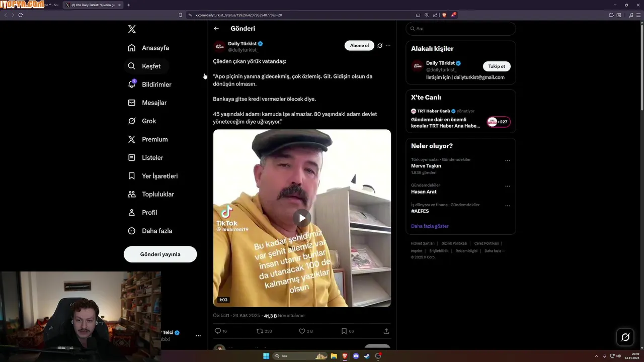Click the Gönderi yayınla button
Screen dimensions: 644x362
pyautogui.click(x=160, y=254)
